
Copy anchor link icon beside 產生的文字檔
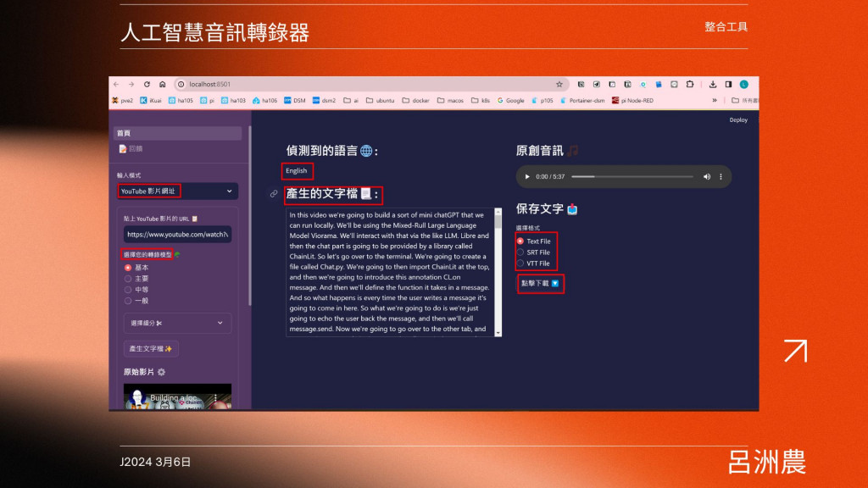(274, 194)
